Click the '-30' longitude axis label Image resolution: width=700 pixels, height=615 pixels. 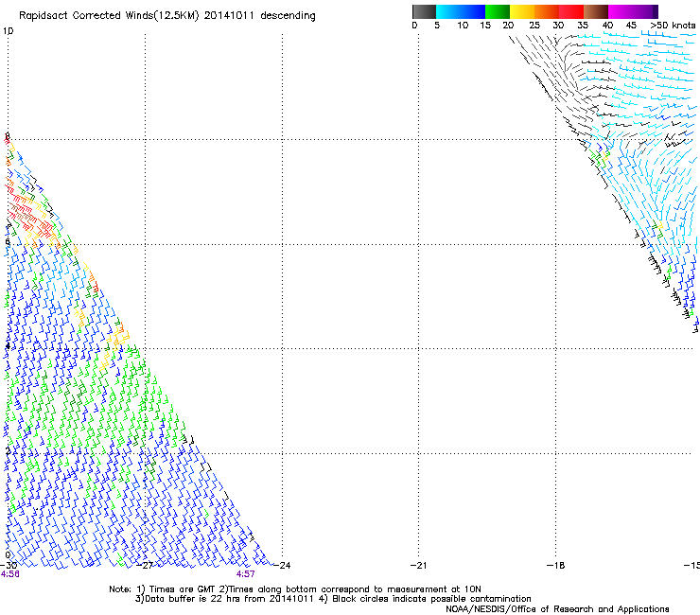coord(9,566)
